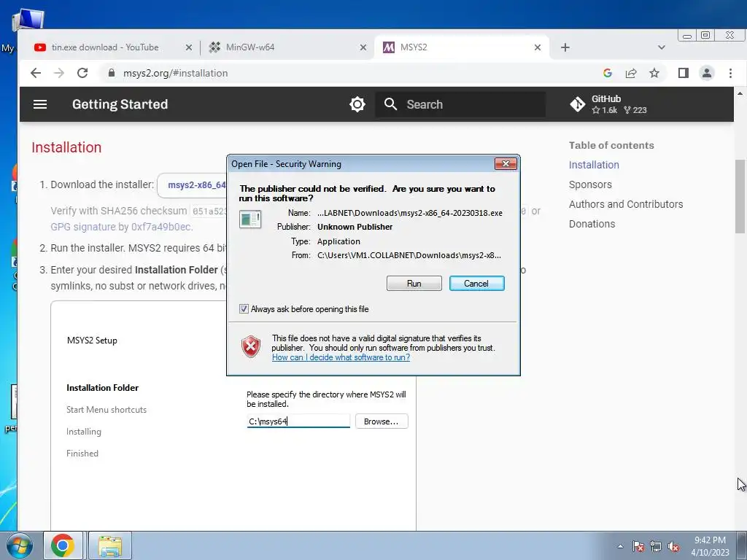
Task: Click the file icon in the Security Warning dialog
Action: (250, 219)
